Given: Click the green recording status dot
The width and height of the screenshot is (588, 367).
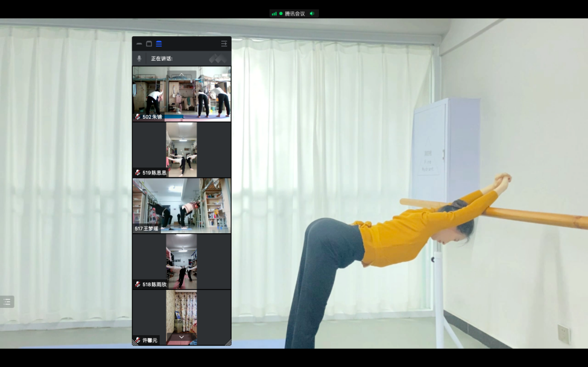Looking at the screenshot, I should click(x=281, y=13).
